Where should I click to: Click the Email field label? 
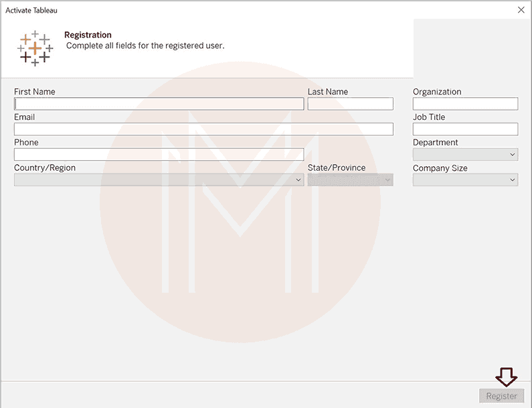coord(24,117)
